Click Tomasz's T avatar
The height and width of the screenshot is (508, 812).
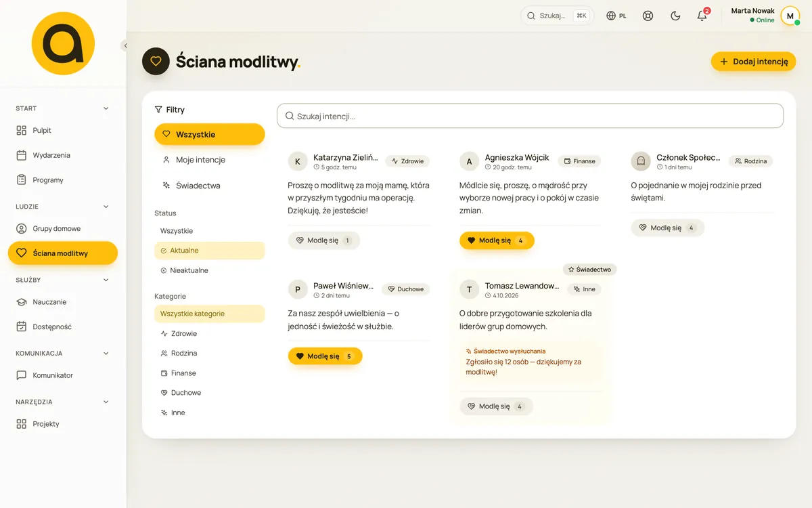click(470, 289)
